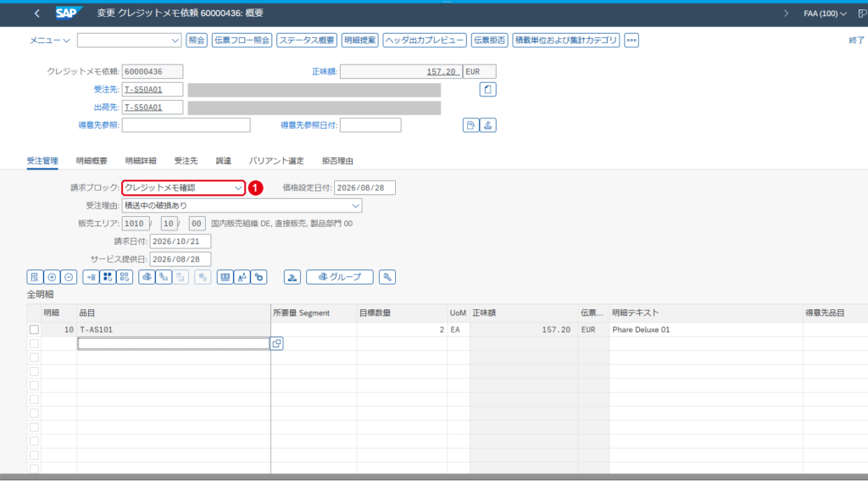Click into the 得意先参照日付 field
868x482 pixels.
click(x=370, y=125)
